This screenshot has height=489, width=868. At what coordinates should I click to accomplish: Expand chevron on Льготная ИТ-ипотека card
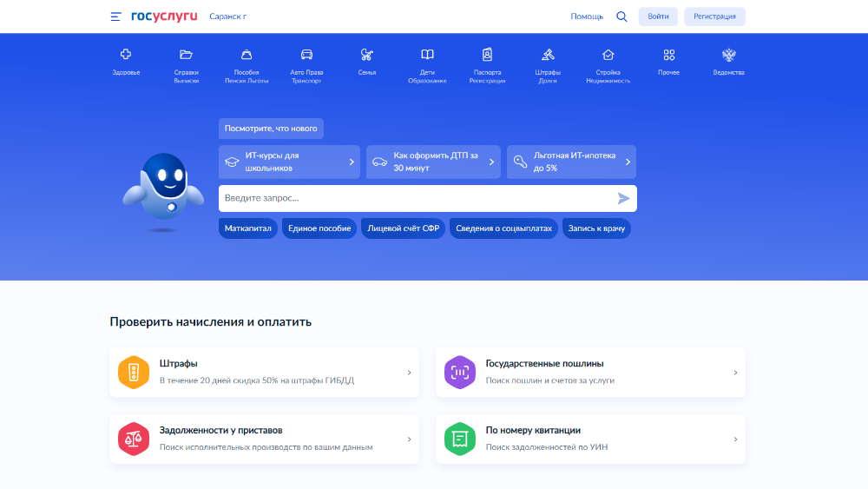628,162
